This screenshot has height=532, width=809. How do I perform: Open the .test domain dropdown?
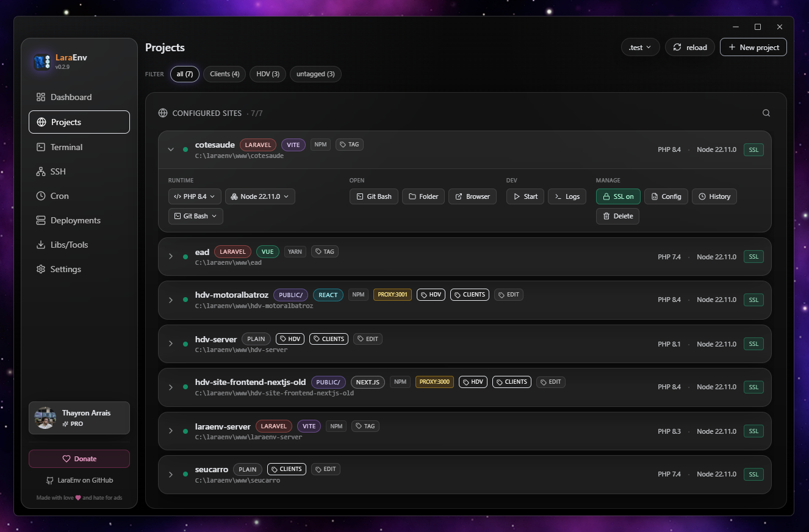(640, 47)
